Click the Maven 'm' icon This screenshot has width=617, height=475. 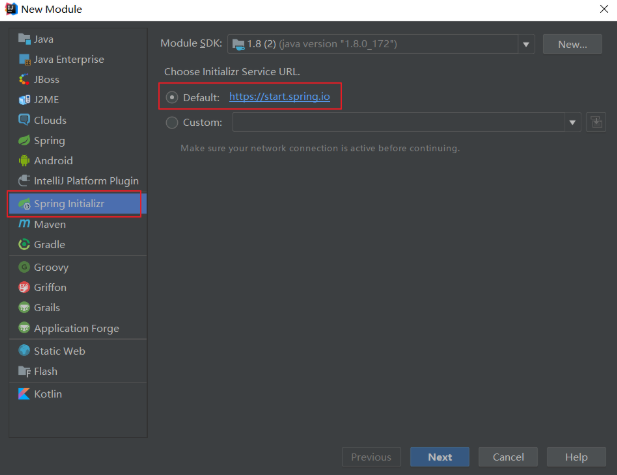(24, 224)
